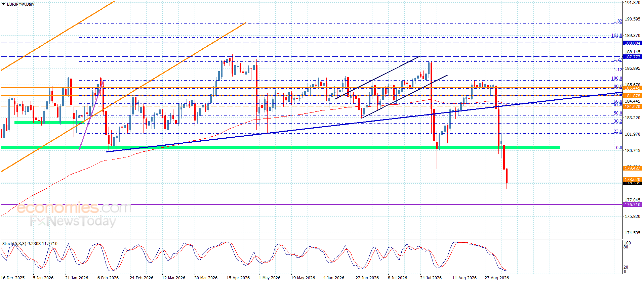Image resolution: width=644 pixels, height=282 pixels.
Task: Click the 80 level on stochastic scale
Action: pos(626,247)
